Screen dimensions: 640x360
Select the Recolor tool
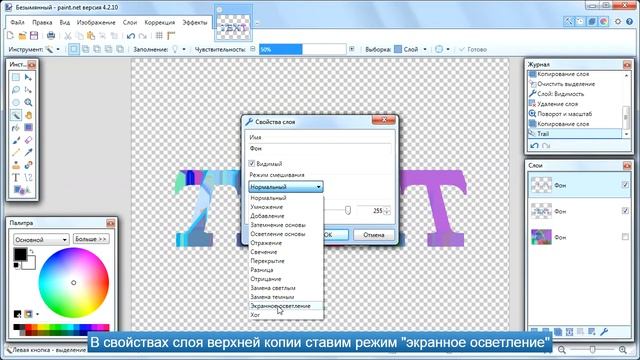pos(28,165)
